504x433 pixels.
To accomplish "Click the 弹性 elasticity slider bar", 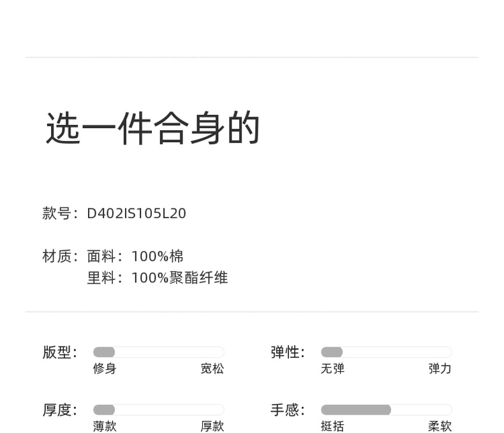I will click(x=387, y=352).
